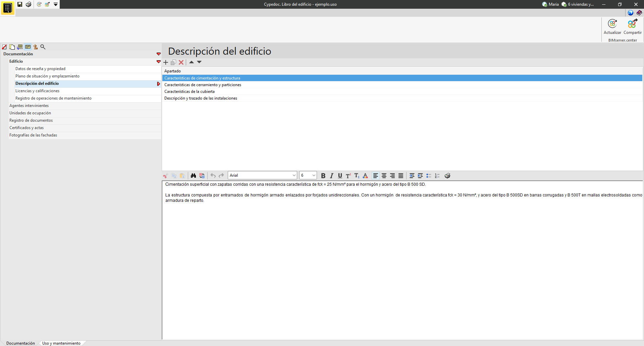
Task: Click the Maria user account indicator
Action: click(x=550, y=4)
